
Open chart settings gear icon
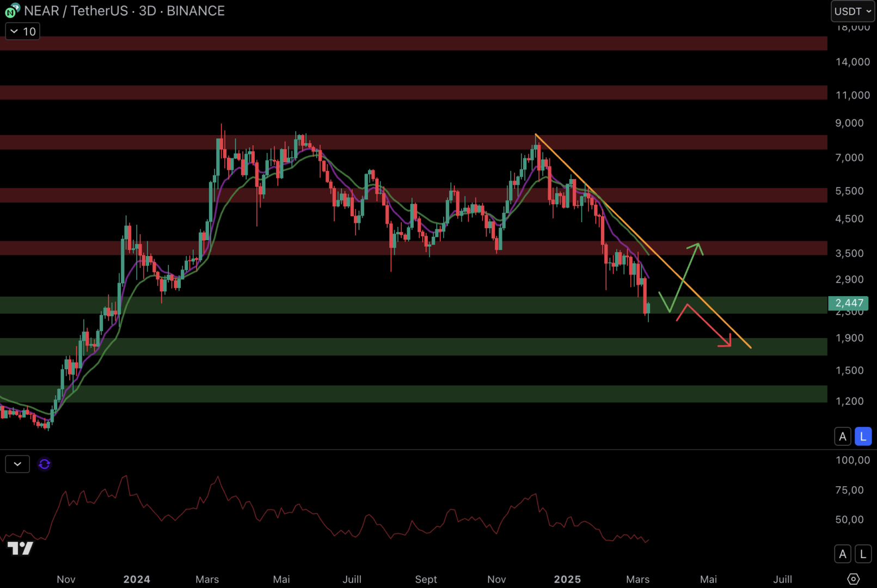point(853,579)
